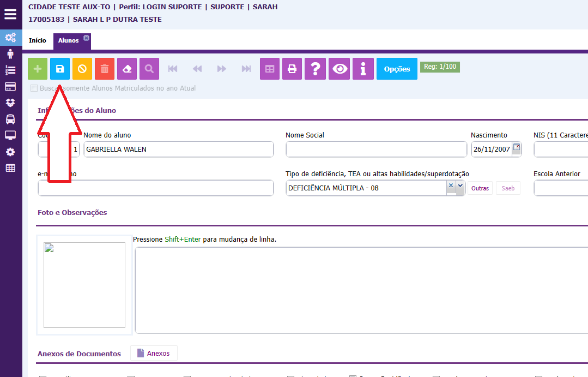Toggle the eye view toolbar button
Image resolution: width=588 pixels, height=377 pixels.
[x=341, y=69]
